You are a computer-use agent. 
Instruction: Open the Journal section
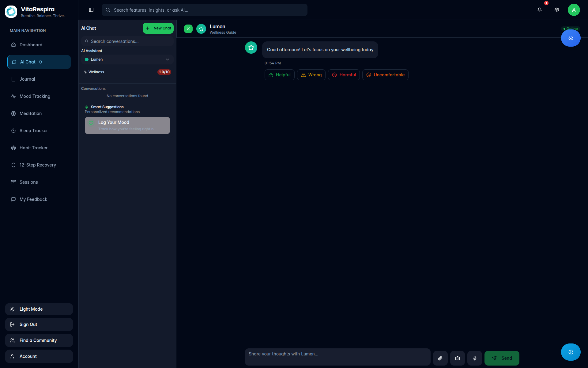tap(27, 79)
